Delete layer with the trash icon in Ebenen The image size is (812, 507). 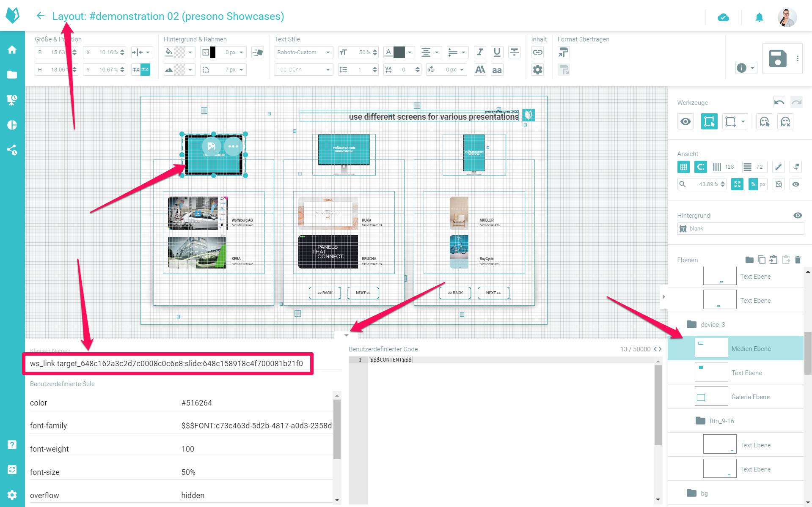tap(798, 260)
